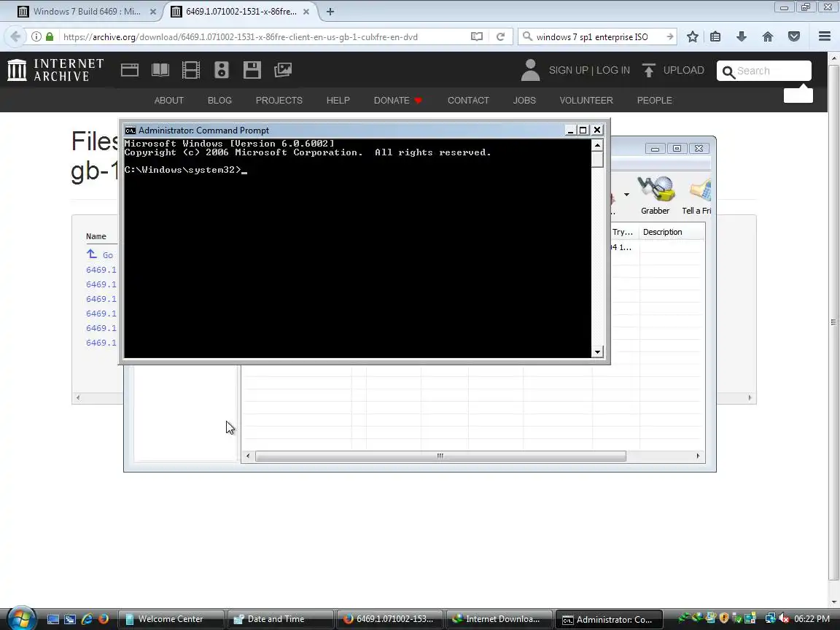Click the taskbar clock 06:22 PM
840x630 pixels.
click(x=812, y=619)
